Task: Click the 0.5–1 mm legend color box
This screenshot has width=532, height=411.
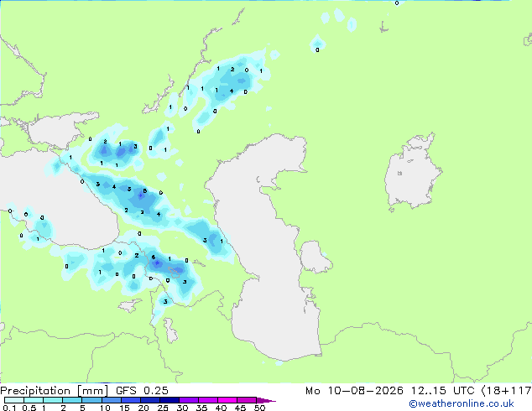Action: [34, 400]
